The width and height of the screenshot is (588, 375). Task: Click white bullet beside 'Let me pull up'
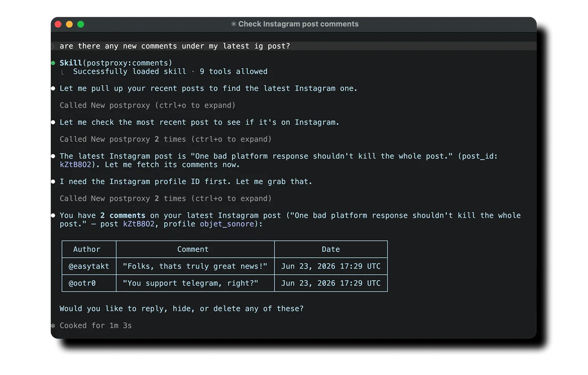pyautogui.click(x=53, y=88)
